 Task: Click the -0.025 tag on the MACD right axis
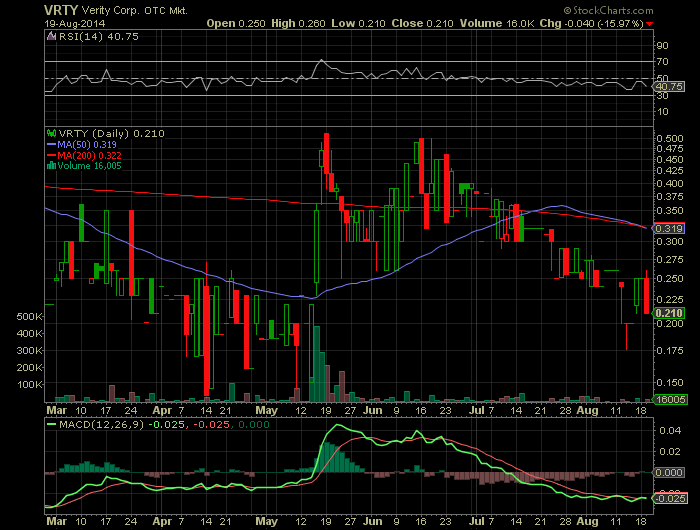(x=669, y=498)
